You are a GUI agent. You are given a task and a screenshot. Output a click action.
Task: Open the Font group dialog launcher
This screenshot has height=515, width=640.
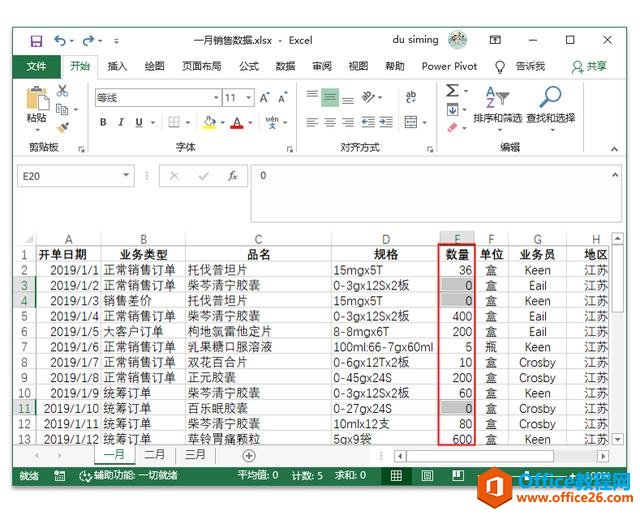(x=289, y=149)
